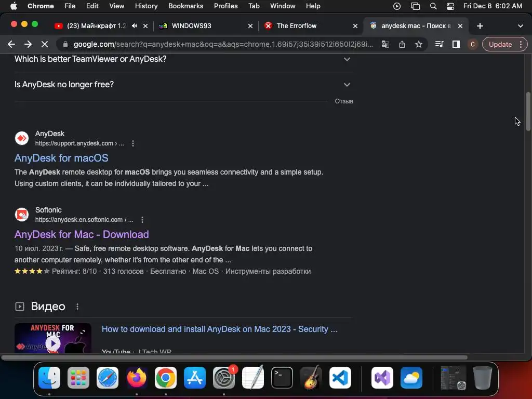The width and height of the screenshot is (532, 399).
Task: Open the Profiles menu
Action: tap(225, 6)
